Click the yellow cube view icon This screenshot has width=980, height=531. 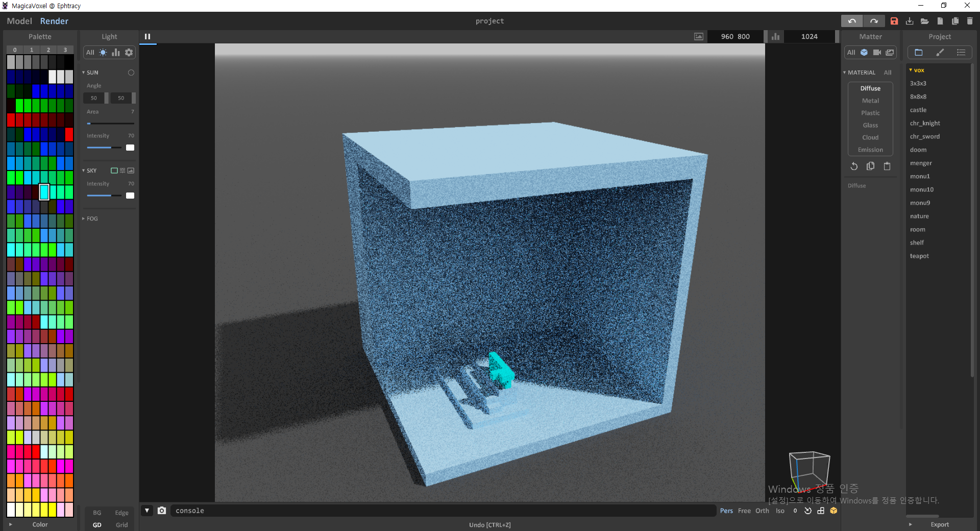(834, 511)
